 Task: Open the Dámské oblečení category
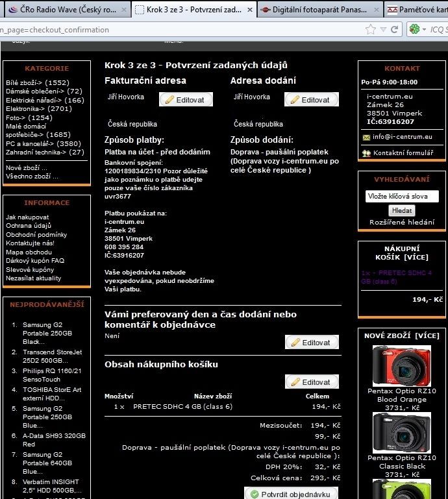pyautogui.click(x=44, y=91)
